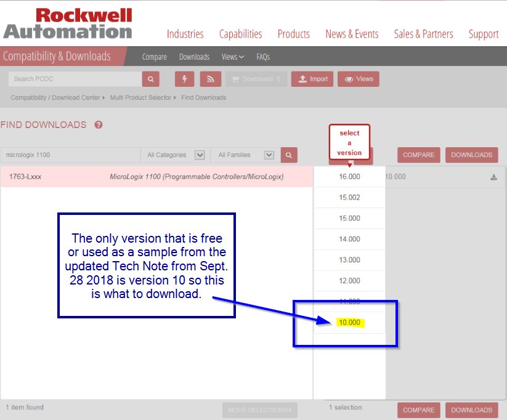Viewport: 507px width, 420px height.
Task: Open the Capabilities navigation menu
Action: [x=241, y=34]
